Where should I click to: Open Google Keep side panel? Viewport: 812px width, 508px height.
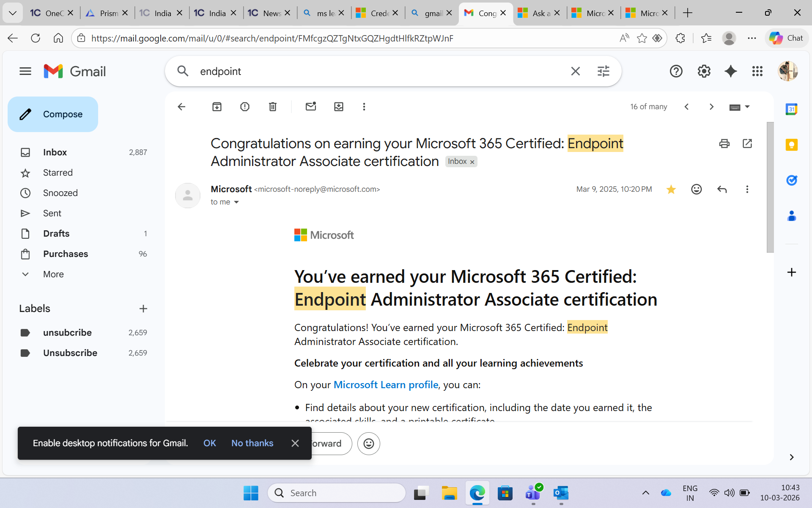pos(792,145)
